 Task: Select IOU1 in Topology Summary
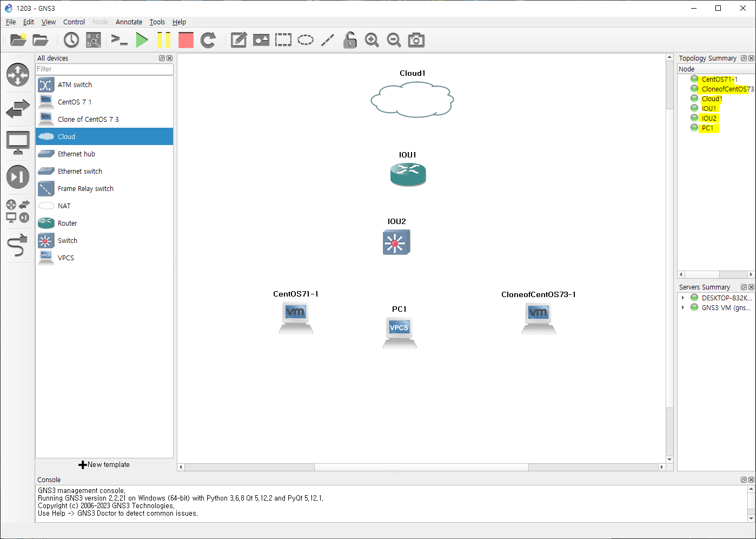coord(709,109)
